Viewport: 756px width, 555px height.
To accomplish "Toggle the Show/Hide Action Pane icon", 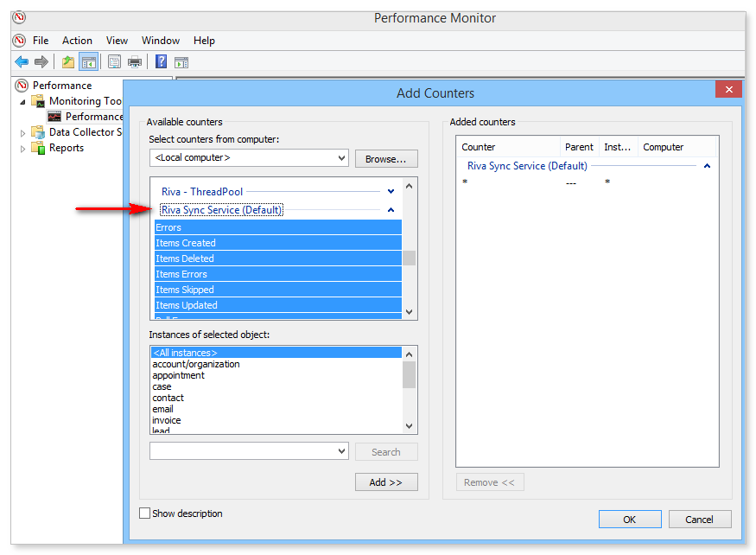I will [181, 62].
